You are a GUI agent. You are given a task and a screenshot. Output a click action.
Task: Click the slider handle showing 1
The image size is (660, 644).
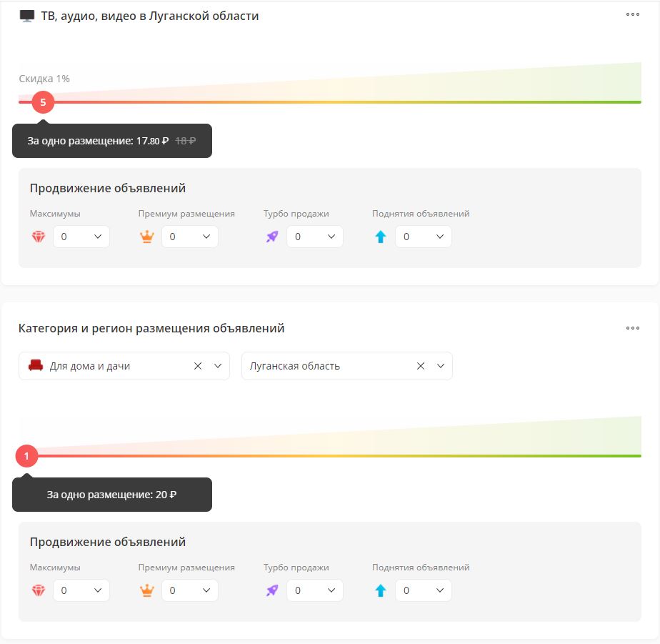26,456
